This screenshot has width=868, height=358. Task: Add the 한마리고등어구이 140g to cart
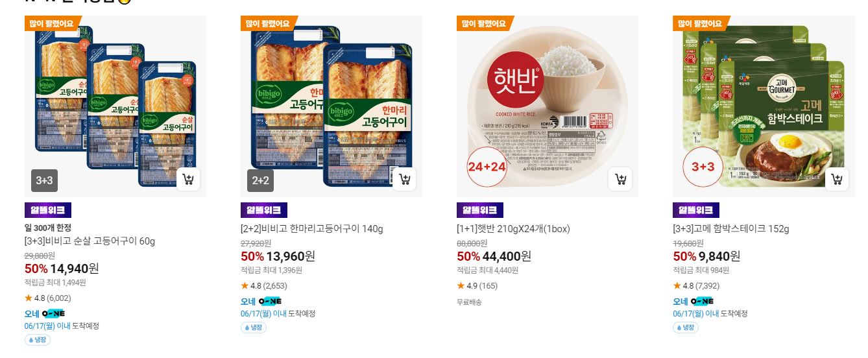[x=404, y=179]
